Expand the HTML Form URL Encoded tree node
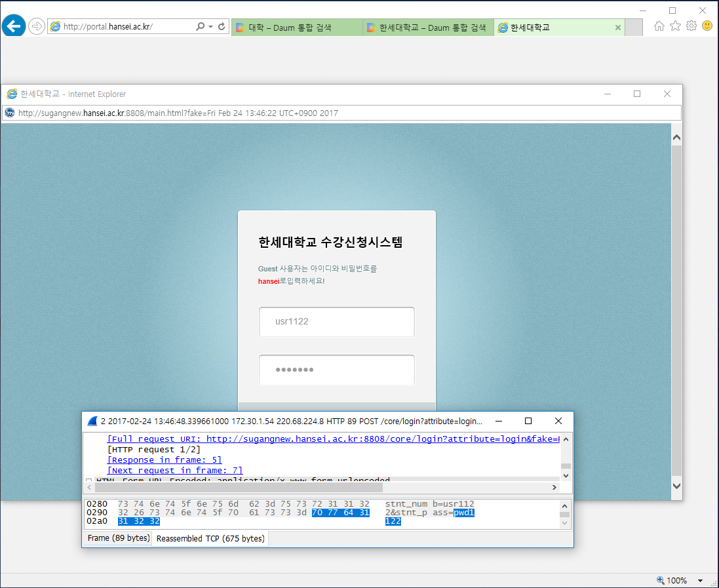This screenshot has height=588, width=719. click(x=89, y=480)
